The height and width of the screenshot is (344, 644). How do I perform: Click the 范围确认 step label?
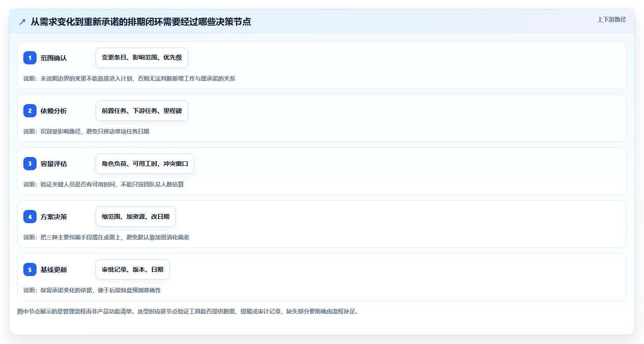click(54, 58)
